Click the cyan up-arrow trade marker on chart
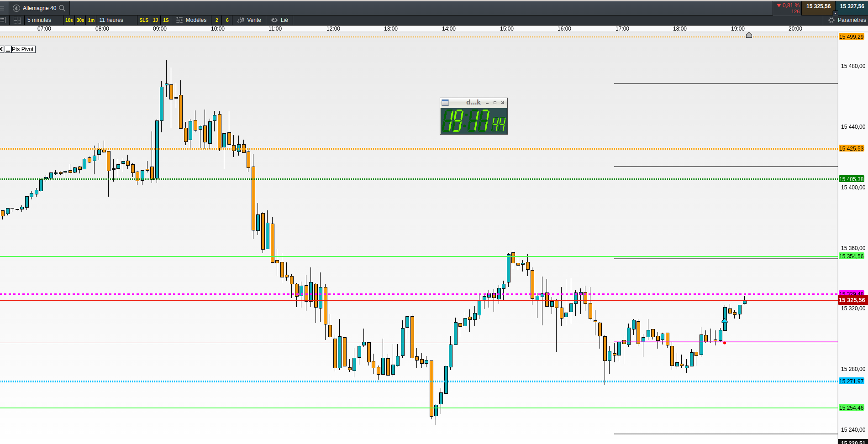 725,321
